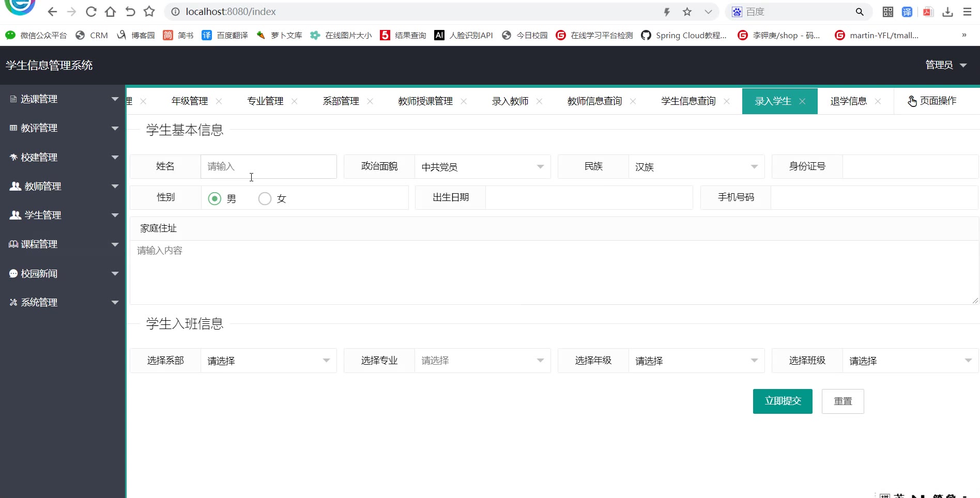Open the browser apps grid icon
The image size is (980, 498).
888,11
